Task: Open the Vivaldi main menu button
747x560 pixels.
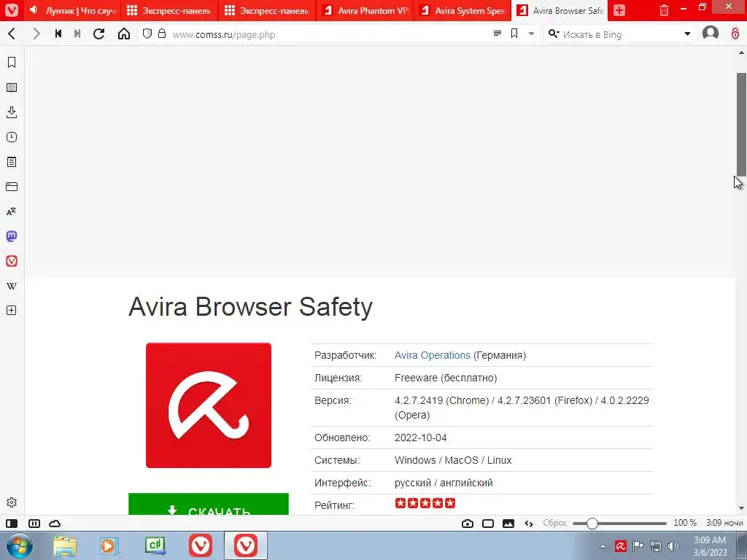Action: (12, 10)
